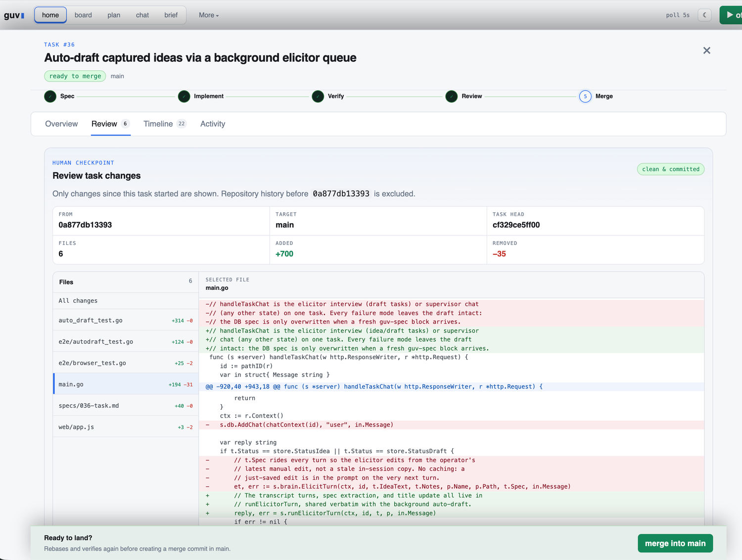Click the Review step checkmark
Image resolution: width=742 pixels, height=560 pixels.
point(452,96)
